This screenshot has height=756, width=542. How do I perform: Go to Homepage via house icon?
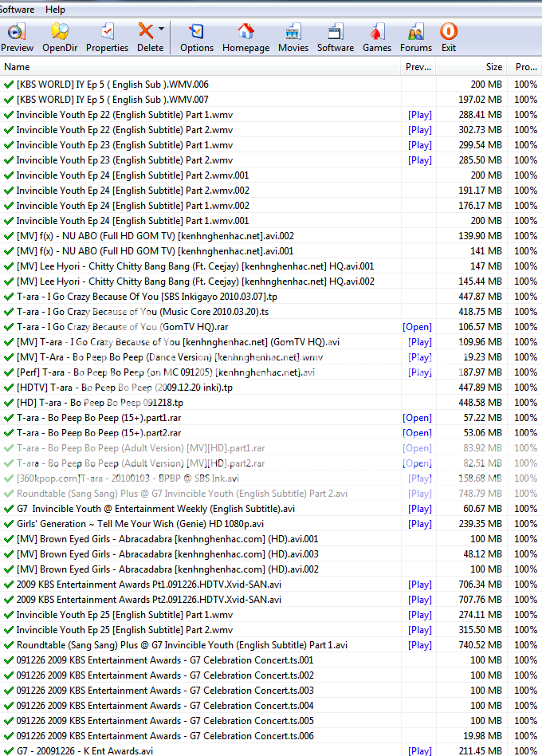coord(245,32)
